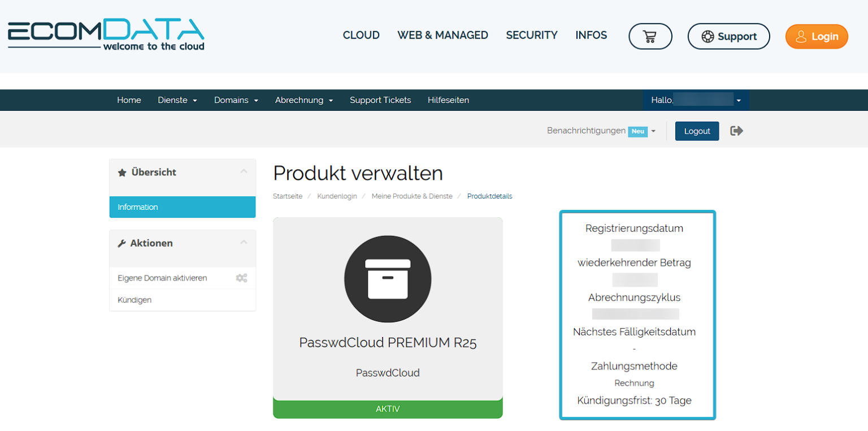Expand the Dienste dropdown

pyautogui.click(x=177, y=100)
